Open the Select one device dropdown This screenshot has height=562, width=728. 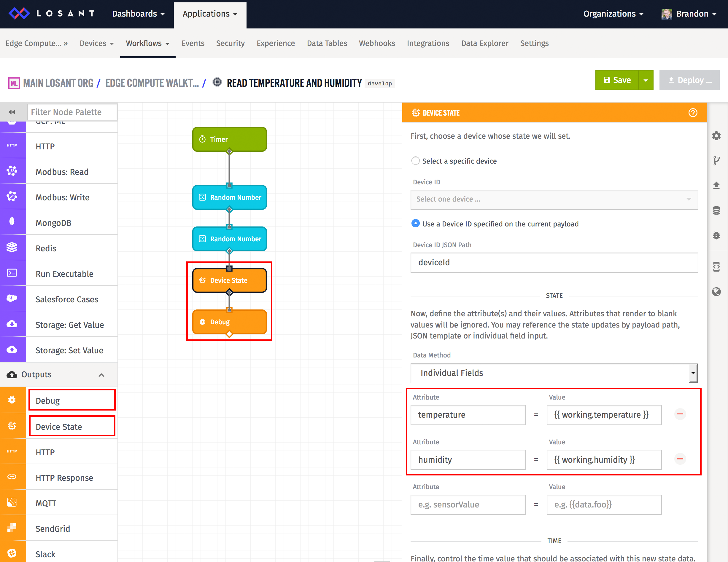(x=554, y=199)
